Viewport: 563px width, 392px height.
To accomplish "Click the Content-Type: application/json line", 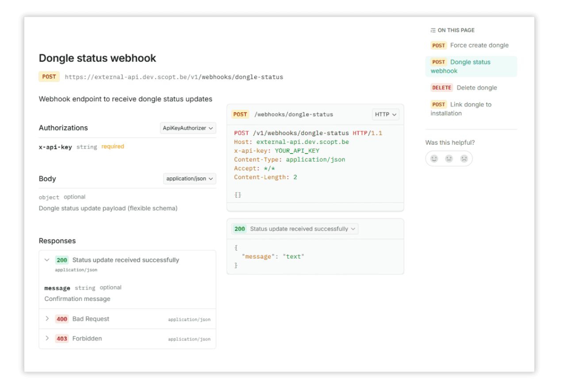I will (x=290, y=160).
